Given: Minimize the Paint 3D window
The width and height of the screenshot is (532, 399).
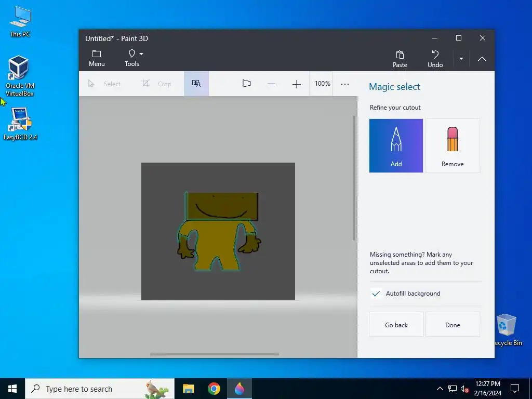Looking at the screenshot, I should tap(435, 38).
